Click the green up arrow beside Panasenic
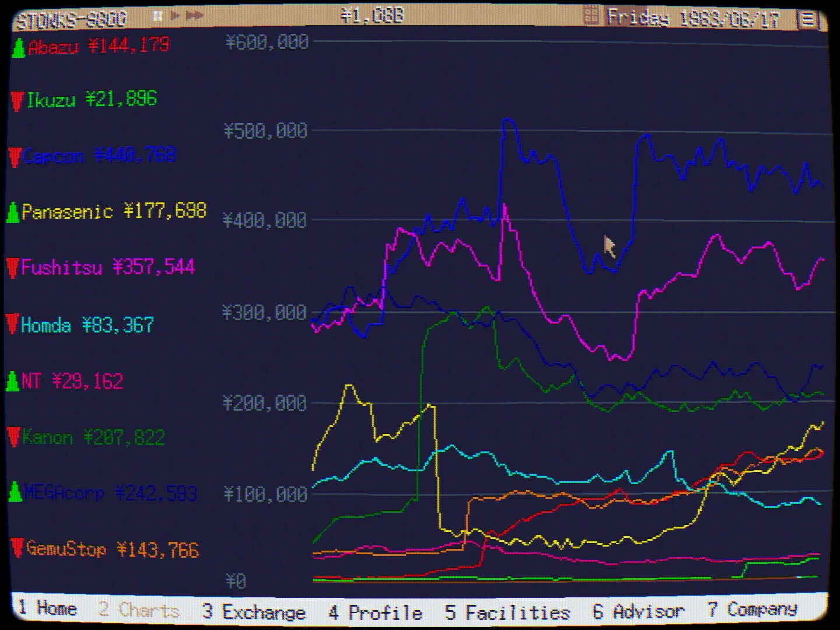 click(13, 212)
